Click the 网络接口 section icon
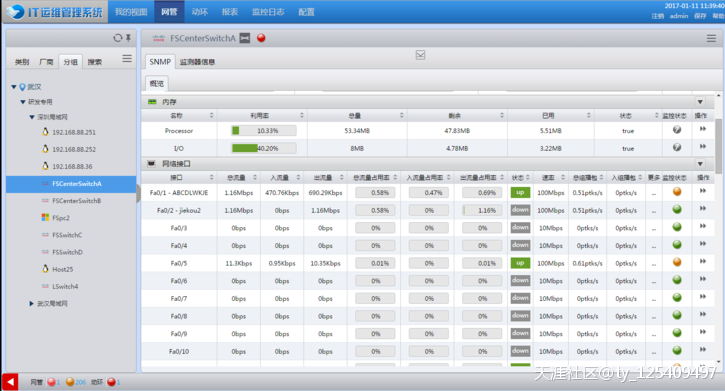 [151, 164]
